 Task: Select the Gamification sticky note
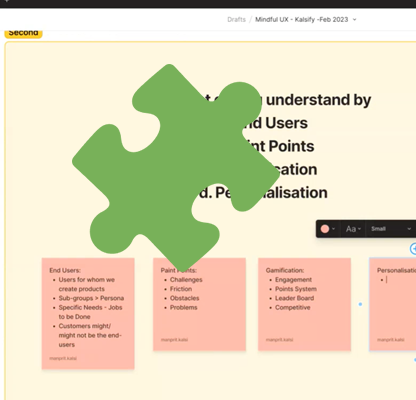(304, 304)
